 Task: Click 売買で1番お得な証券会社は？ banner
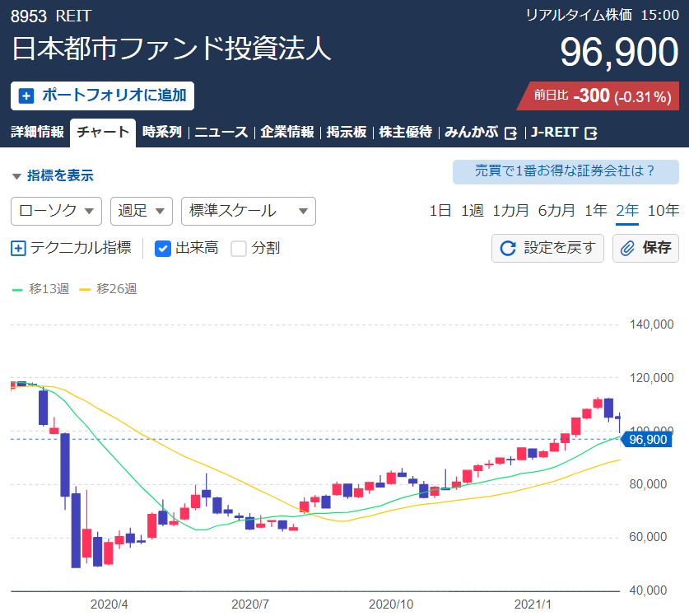[x=566, y=172]
